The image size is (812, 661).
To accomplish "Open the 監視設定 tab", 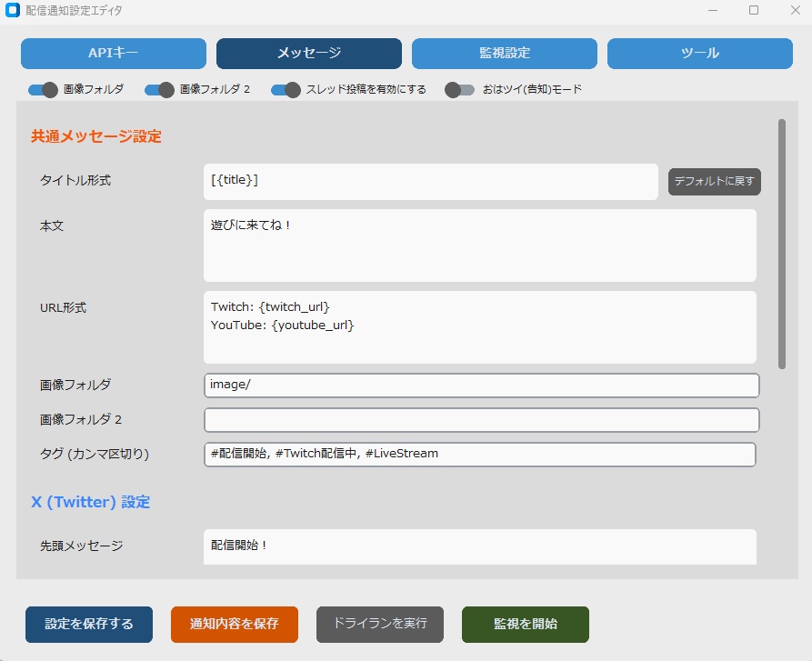I will tap(505, 54).
